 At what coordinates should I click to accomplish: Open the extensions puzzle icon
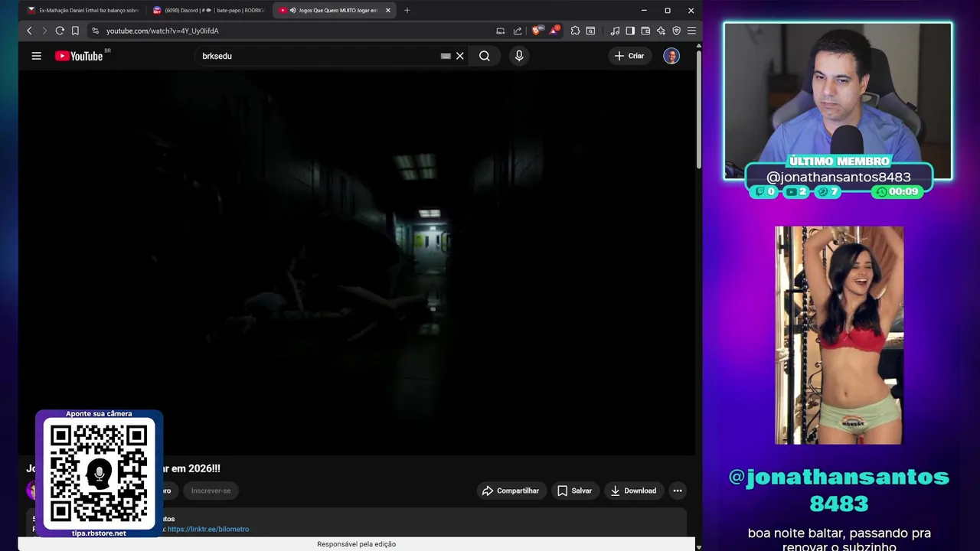(575, 31)
